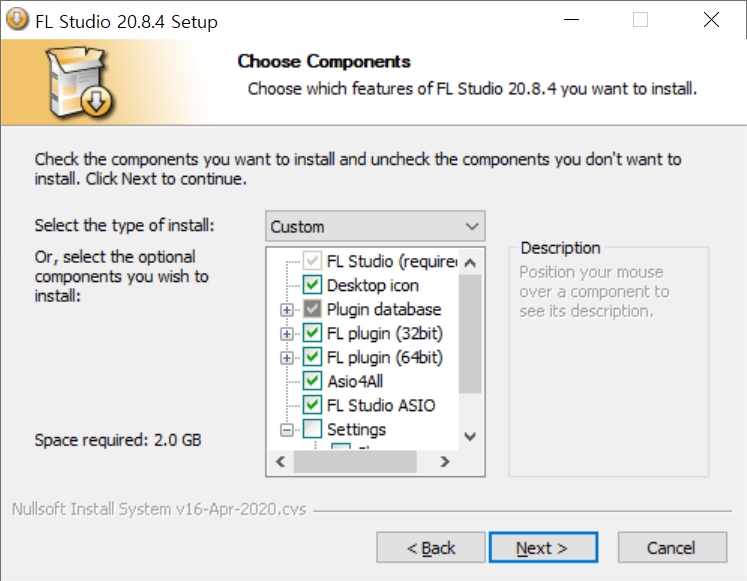The height and width of the screenshot is (581, 747).
Task: Select the FL Studio ASIO row label
Action: click(381, 406)
